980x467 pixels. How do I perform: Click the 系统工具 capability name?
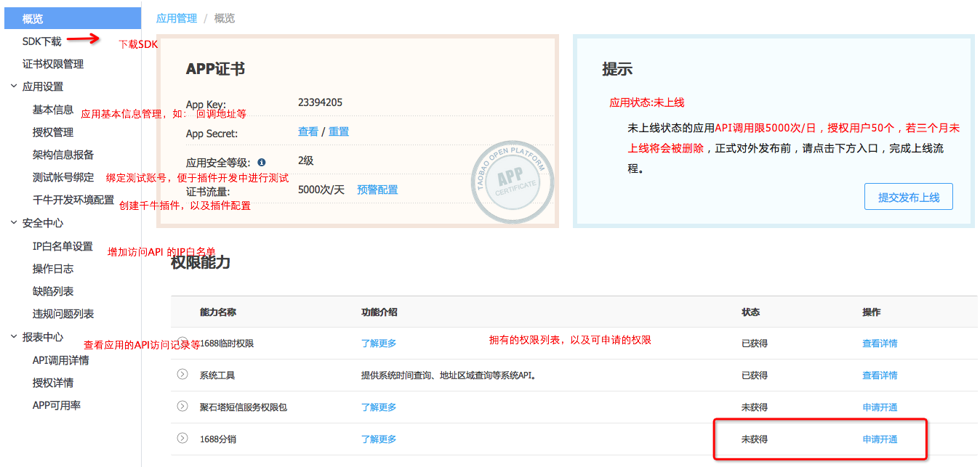(x=217, y=375)
